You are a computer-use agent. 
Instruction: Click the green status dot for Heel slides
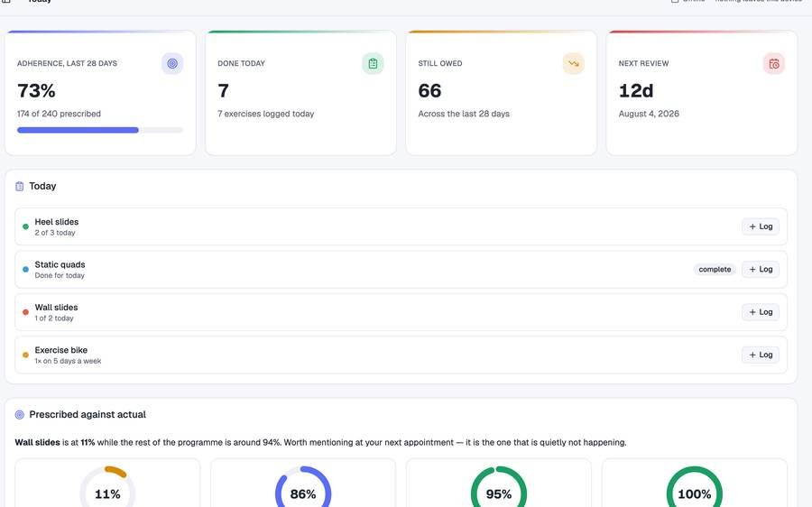25,226
